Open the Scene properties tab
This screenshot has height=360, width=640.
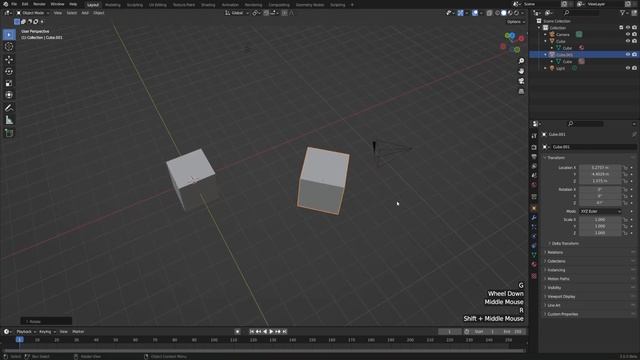click(x=534, y=176)
